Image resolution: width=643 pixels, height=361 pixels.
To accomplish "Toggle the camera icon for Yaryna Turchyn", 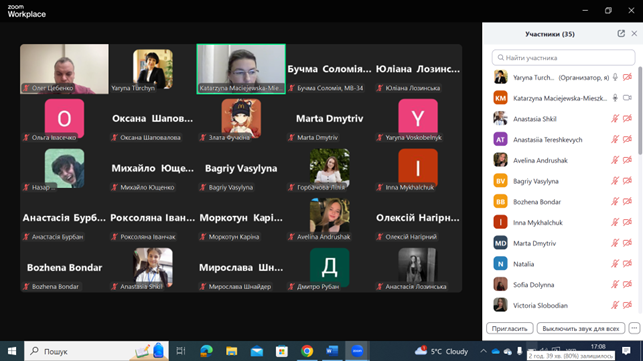I will pos(627,77).
